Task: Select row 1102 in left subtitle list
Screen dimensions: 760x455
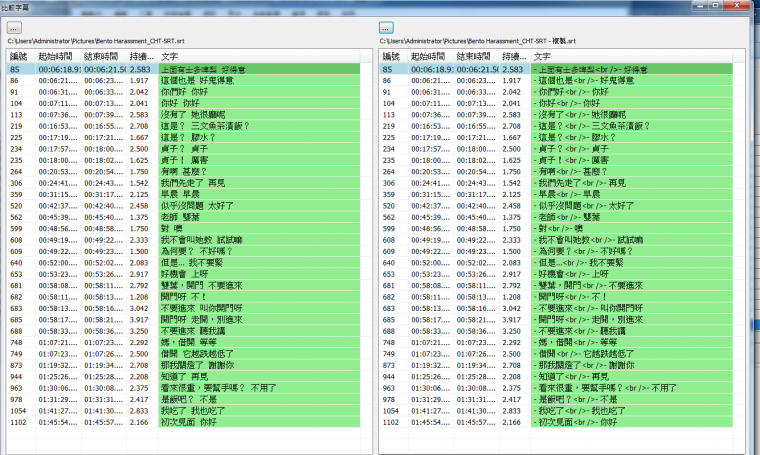Action: [x=183, y=422]
